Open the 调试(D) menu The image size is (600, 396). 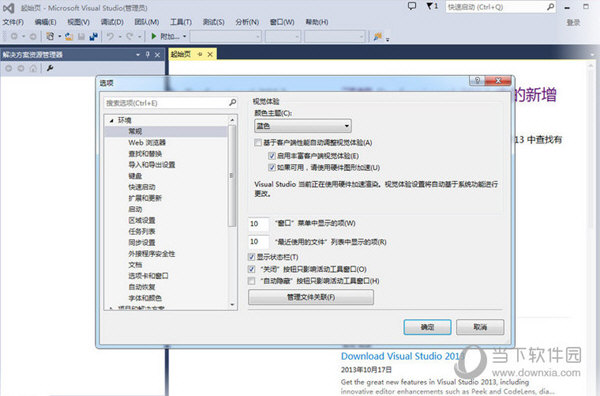[112, 22]
